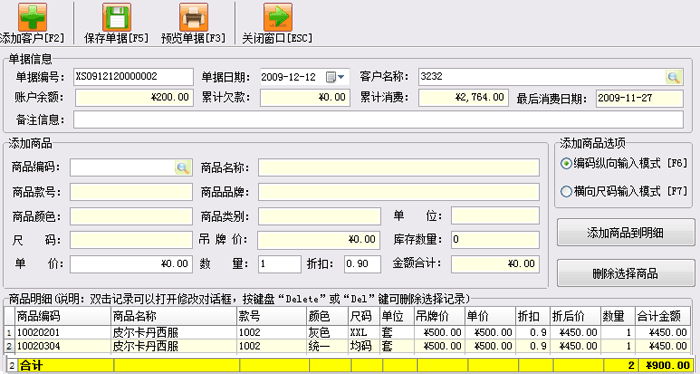This screenshot has width=700, height=374.
Task: Click the 最后消费日期 field
Action: pyautogui.click(x=640, y=99)
